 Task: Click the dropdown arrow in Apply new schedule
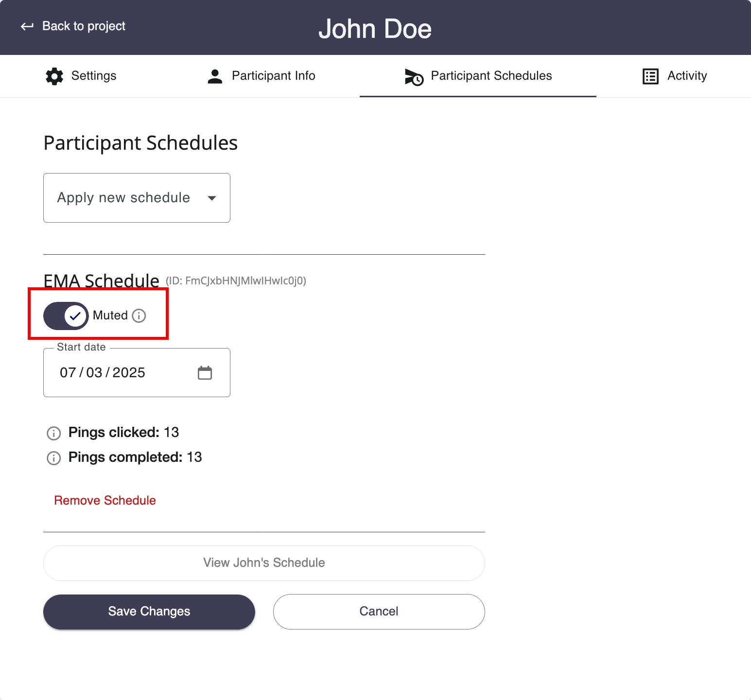[212, 198]
